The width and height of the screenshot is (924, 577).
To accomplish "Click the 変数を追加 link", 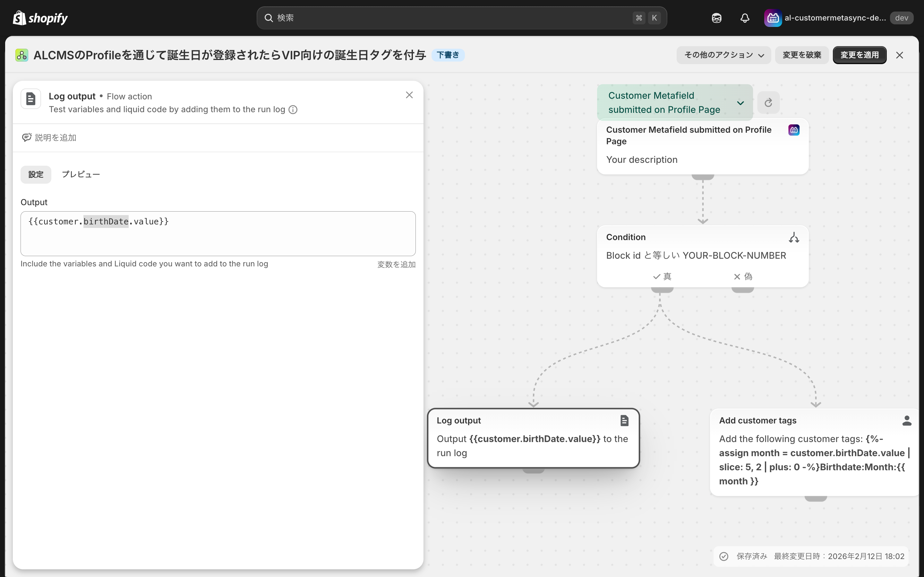I will (x=396, y=264).
